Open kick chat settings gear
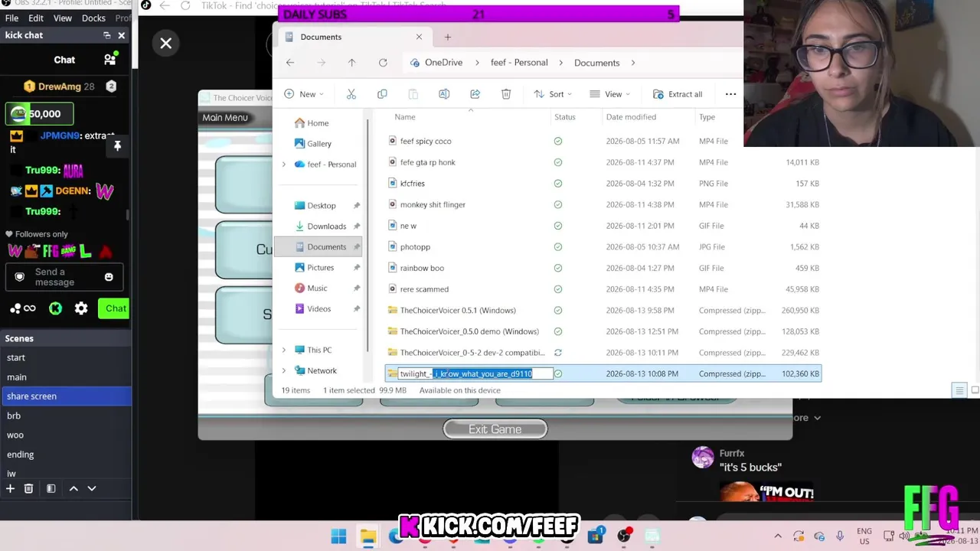The height and width of the screenshot is (551, 980). point(81,308)
